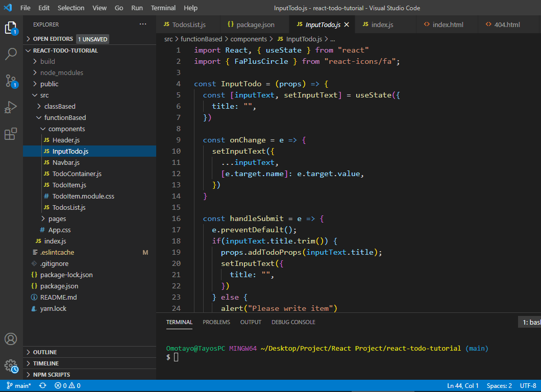Select the DEBUG CONSOLE panel tab
Screen dimensions: 541x392
[293, 322]
